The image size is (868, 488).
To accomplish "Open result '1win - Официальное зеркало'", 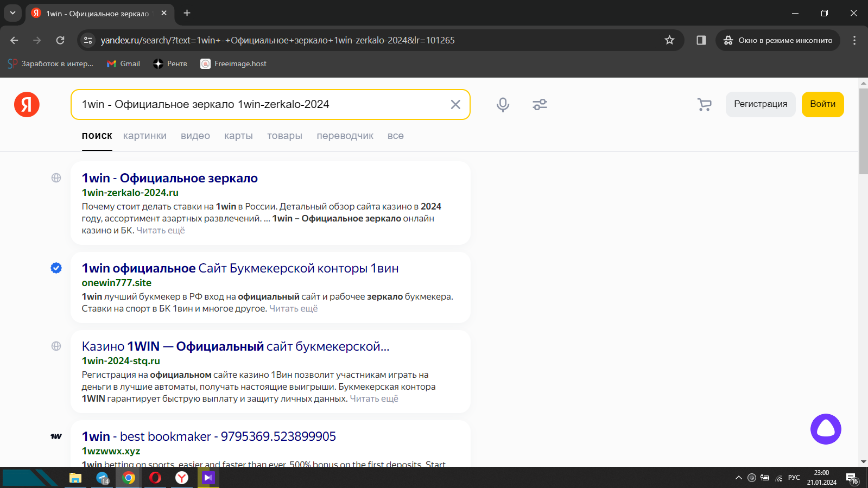I will pyautogui.click(x=170, y=178).
